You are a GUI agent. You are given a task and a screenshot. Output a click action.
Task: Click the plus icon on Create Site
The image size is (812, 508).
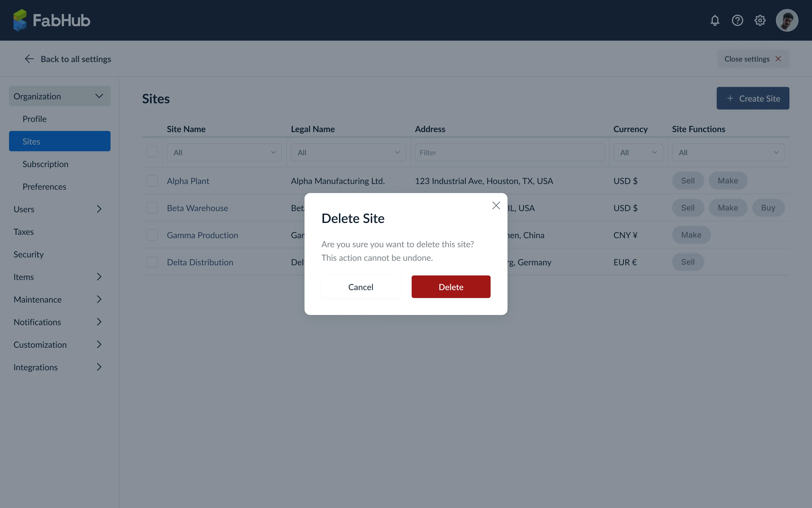pyautogui.click(x=730, y=98)
